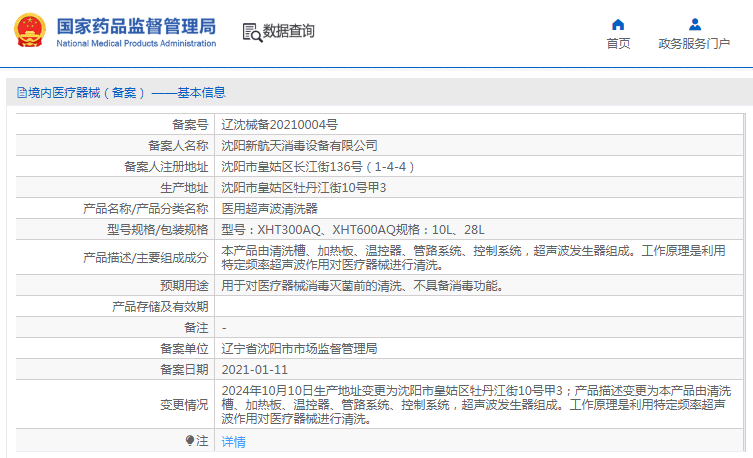Click National Medical Products Administration subtitle
This screenshot has width=753, height=458.
tap(136, 43)
